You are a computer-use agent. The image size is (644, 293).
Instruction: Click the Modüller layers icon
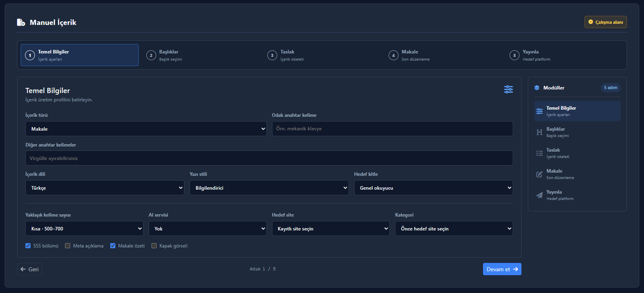pyautogui.click(x=537, y=88)
